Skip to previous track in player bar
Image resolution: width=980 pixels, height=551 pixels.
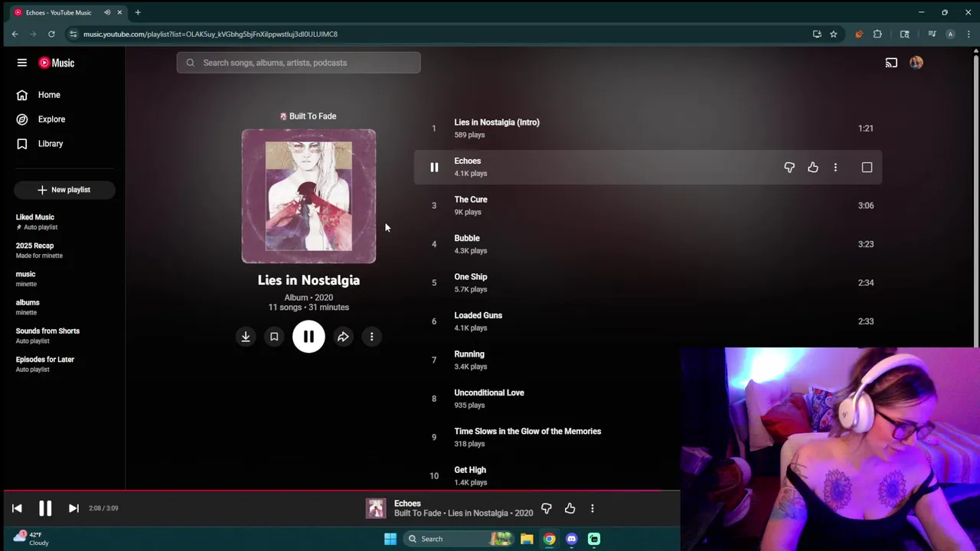(17, 508)
